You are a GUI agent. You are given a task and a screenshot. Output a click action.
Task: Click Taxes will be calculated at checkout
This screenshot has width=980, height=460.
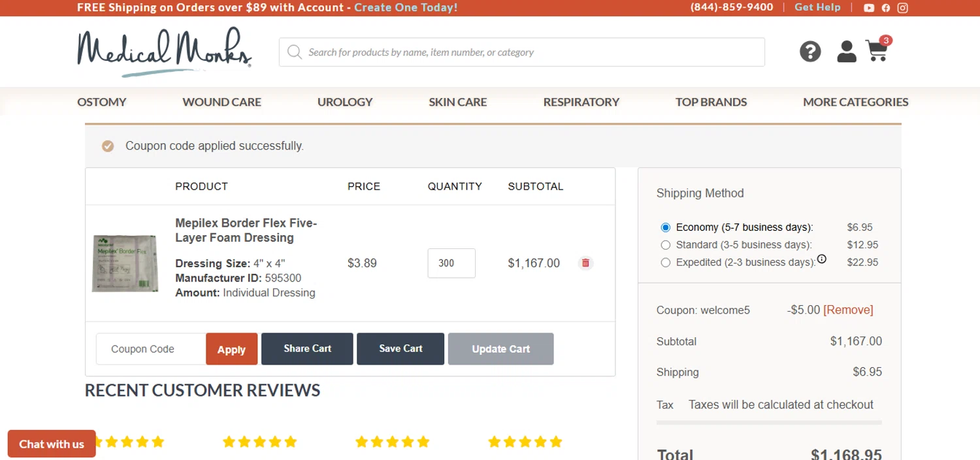pos(781,405)
